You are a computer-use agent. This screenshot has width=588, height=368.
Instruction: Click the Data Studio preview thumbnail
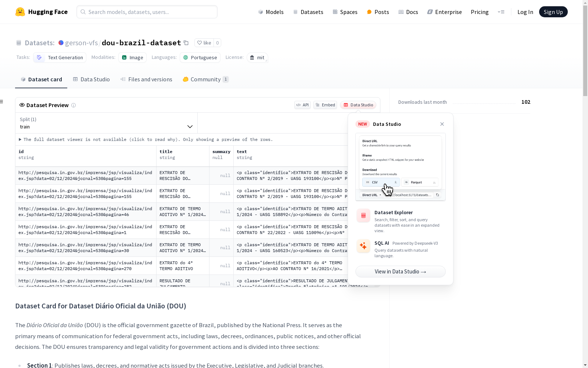coord(401,167)
